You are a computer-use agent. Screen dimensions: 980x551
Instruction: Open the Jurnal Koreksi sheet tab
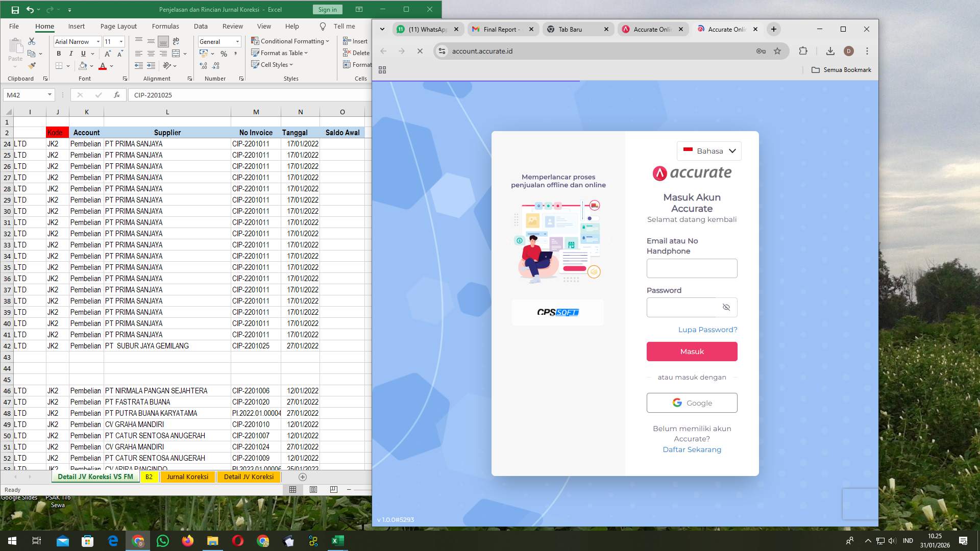187,477
